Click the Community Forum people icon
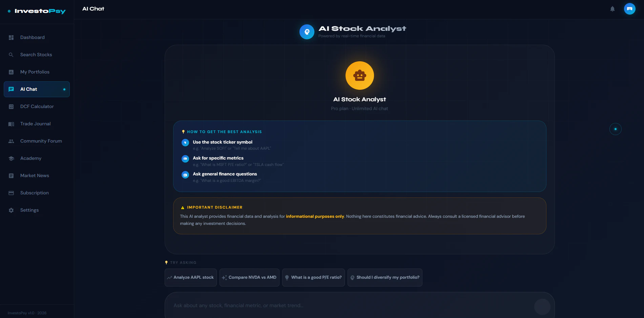Image resolution: width=644 pixels, height=318 pixels. (11, 141)
